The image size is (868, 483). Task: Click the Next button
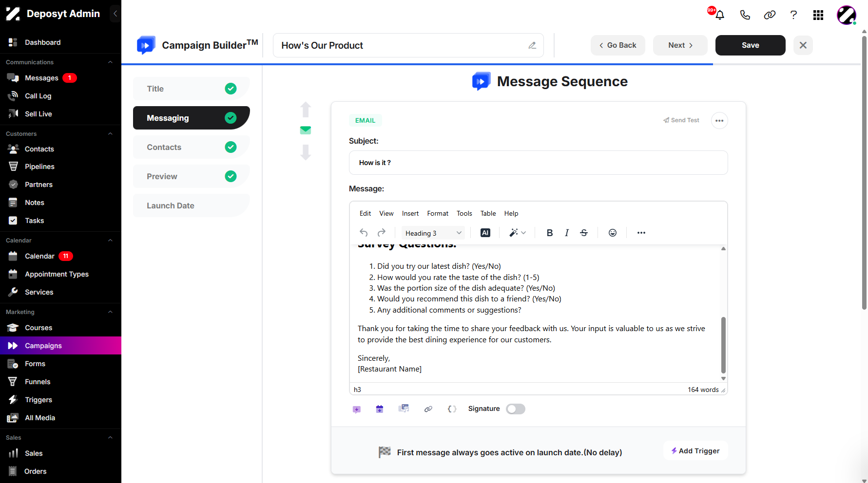(x=680, y=45)
